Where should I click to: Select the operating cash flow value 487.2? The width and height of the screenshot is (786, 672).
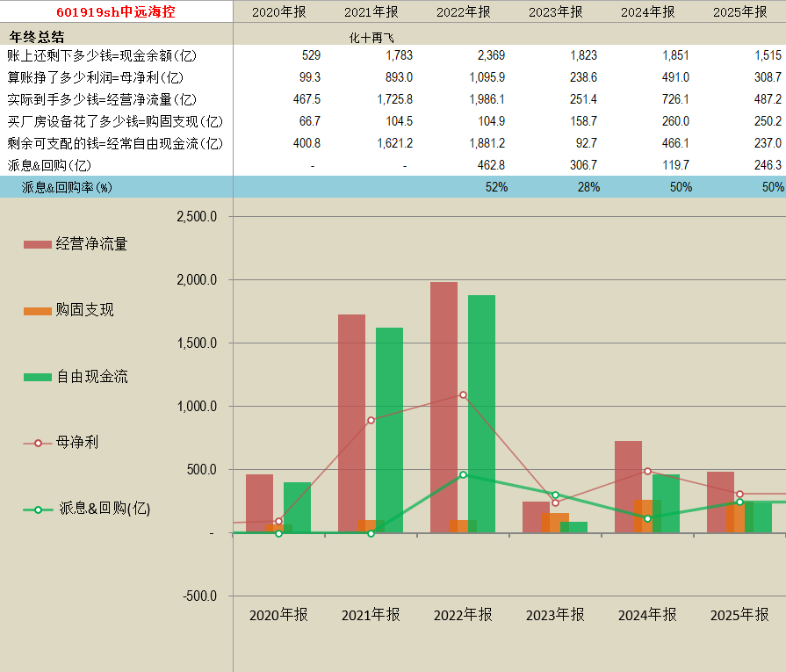[x=768, y=99]
